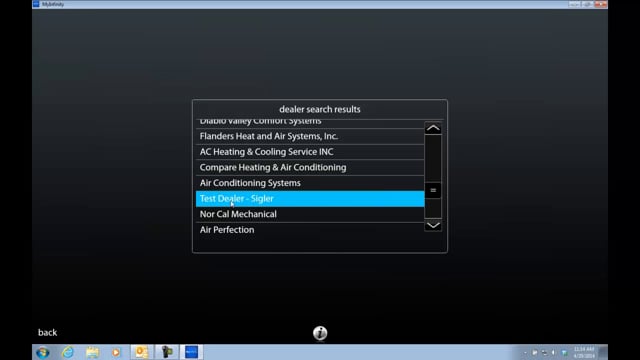The height and width of the screenshot is (360, 640).
Task: Pick Compare Heating & Air Conditioning dealer
Action: [x=310, y=168]
